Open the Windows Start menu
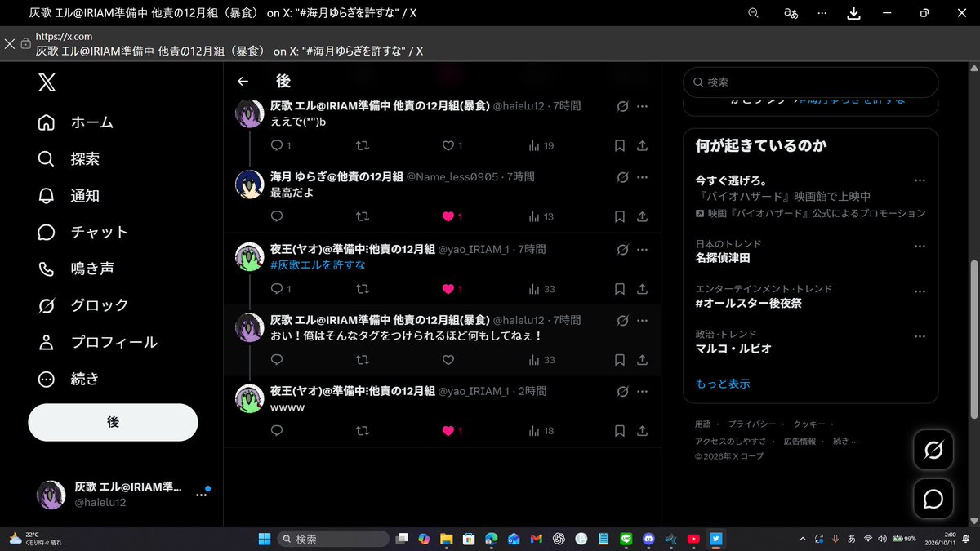 point(265,539)
